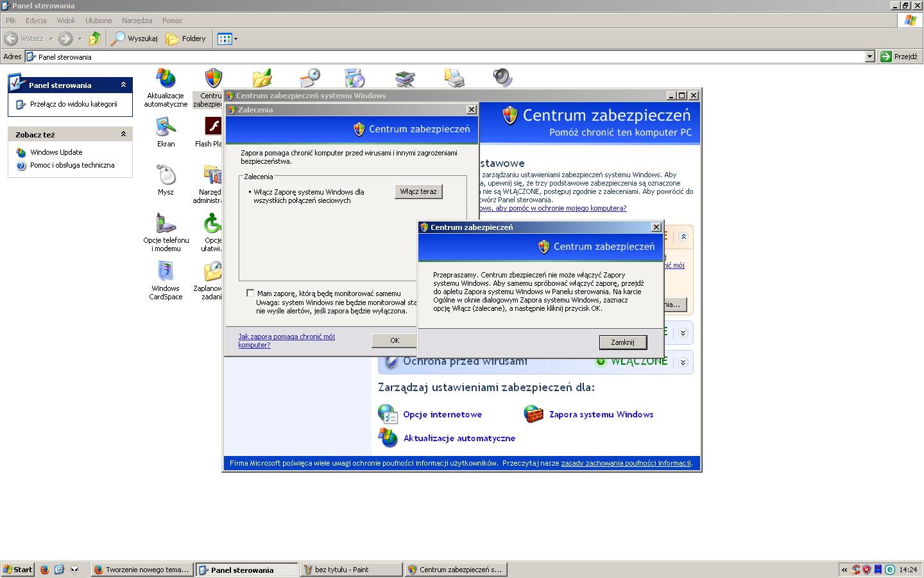Image resolution: width=924 pixels, height=578 pixels.
Task: Click the Wstecz back button
Action: (x=24, y=39)
